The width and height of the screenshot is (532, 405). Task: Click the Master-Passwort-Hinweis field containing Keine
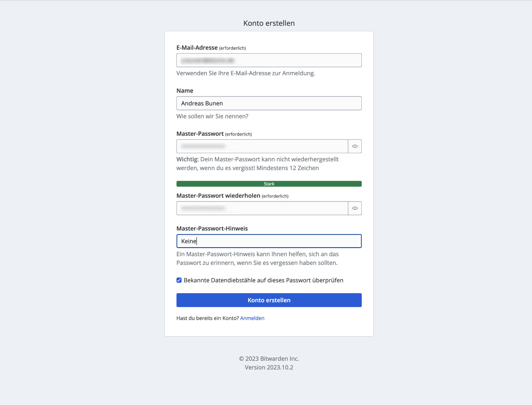point(269,241)
